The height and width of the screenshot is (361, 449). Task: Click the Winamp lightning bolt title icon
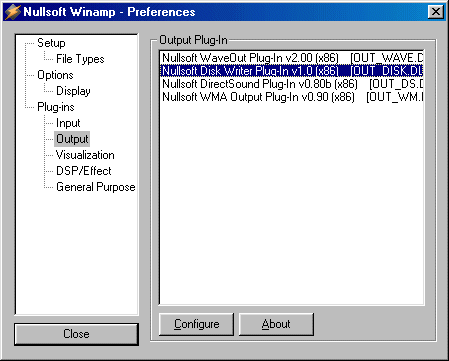(x=13, y=12)
